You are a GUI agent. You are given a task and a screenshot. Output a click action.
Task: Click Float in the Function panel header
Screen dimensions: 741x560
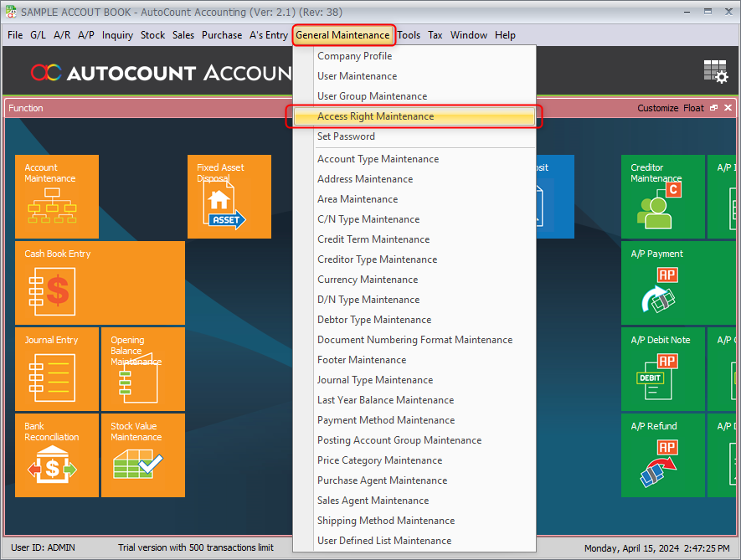pos(693,108)
